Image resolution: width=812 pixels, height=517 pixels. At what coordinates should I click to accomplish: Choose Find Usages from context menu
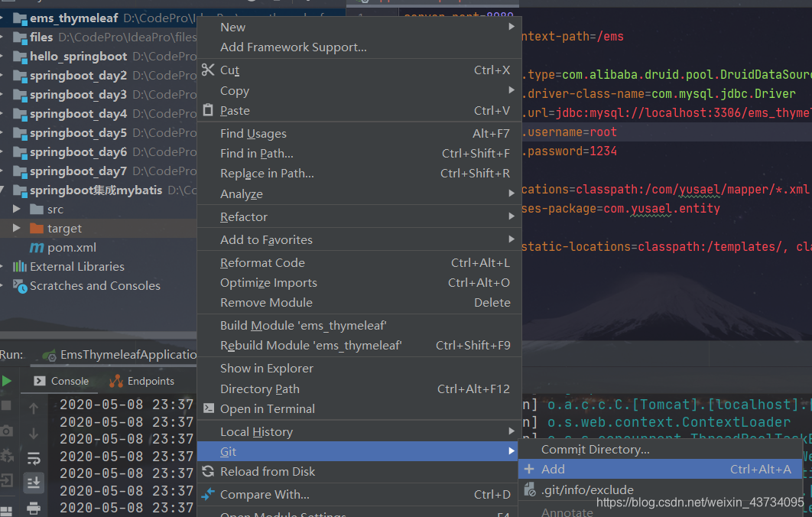359,134
